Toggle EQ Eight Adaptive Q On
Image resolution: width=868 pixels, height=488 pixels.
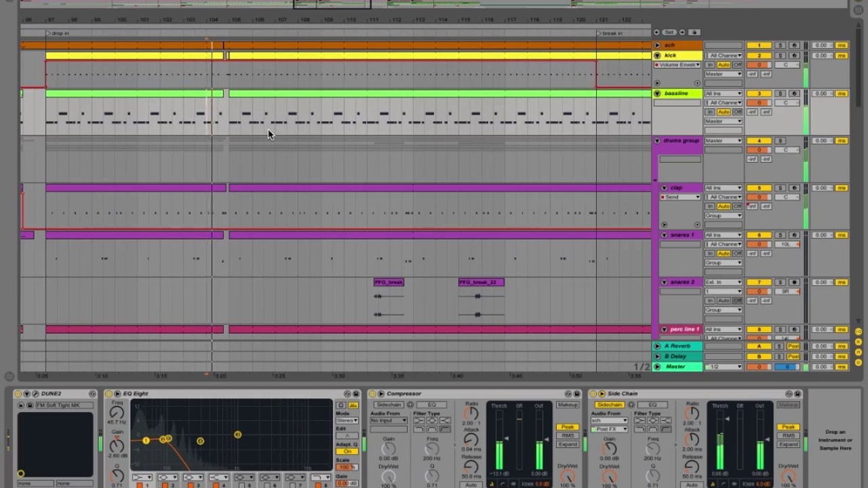click(347, 451)
